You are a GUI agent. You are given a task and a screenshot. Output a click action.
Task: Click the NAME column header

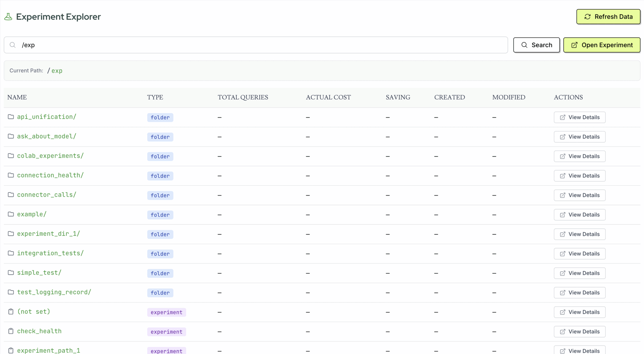tap(17, 97)
